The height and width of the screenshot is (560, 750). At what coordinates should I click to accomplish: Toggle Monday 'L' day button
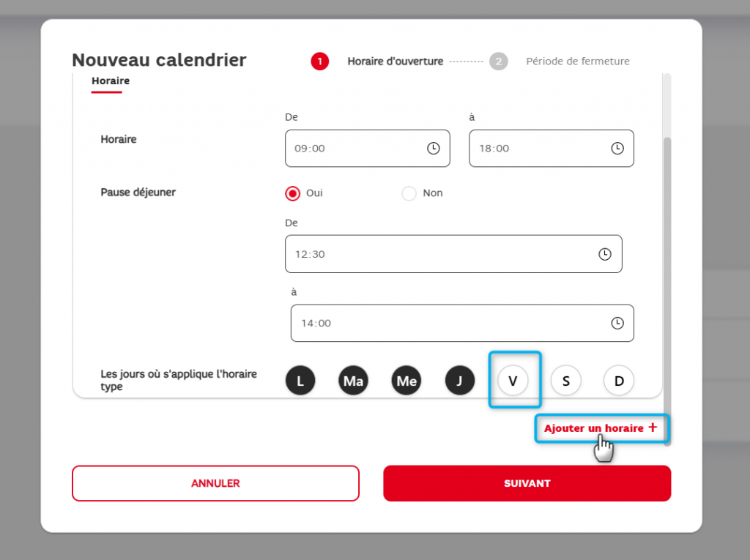click(300, 381)
